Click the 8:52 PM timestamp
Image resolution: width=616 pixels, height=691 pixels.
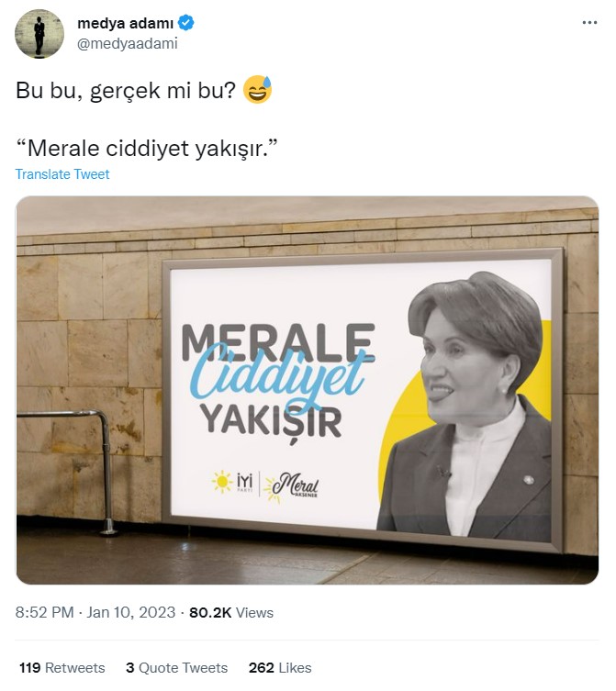tap(45, 612)
